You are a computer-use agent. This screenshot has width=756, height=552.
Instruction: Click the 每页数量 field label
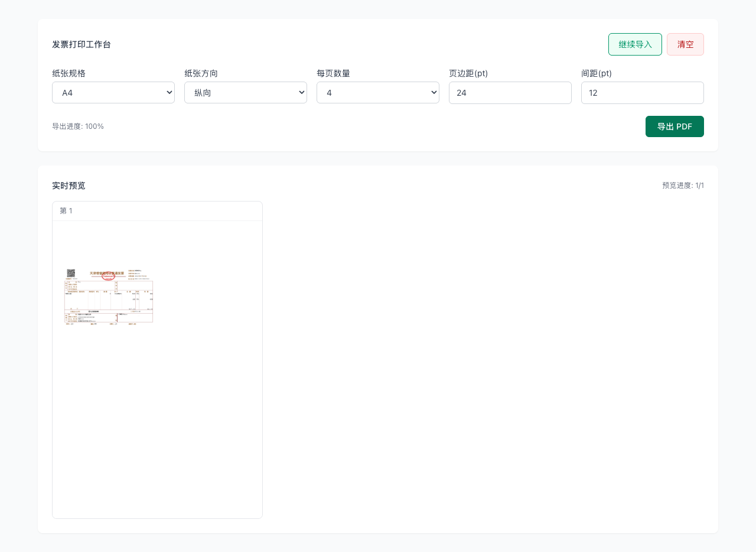point(333,73)
